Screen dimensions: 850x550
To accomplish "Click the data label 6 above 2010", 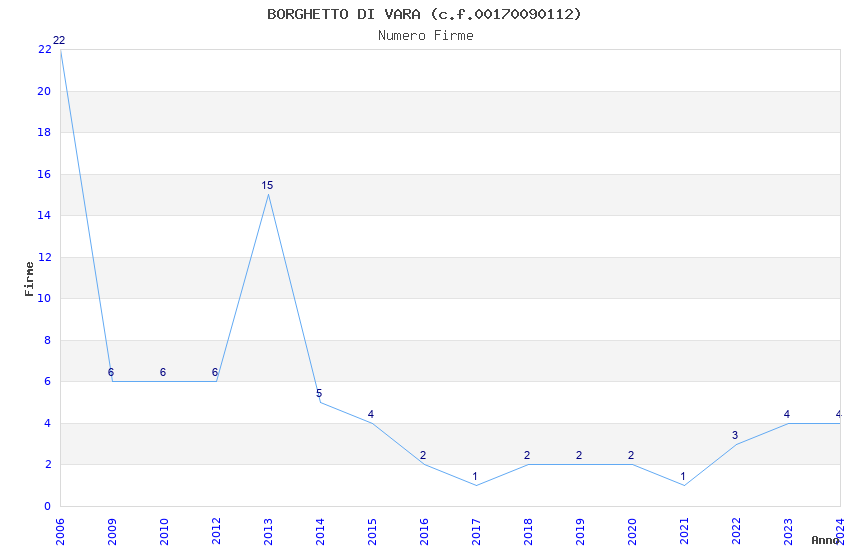I will pos(163,372).
